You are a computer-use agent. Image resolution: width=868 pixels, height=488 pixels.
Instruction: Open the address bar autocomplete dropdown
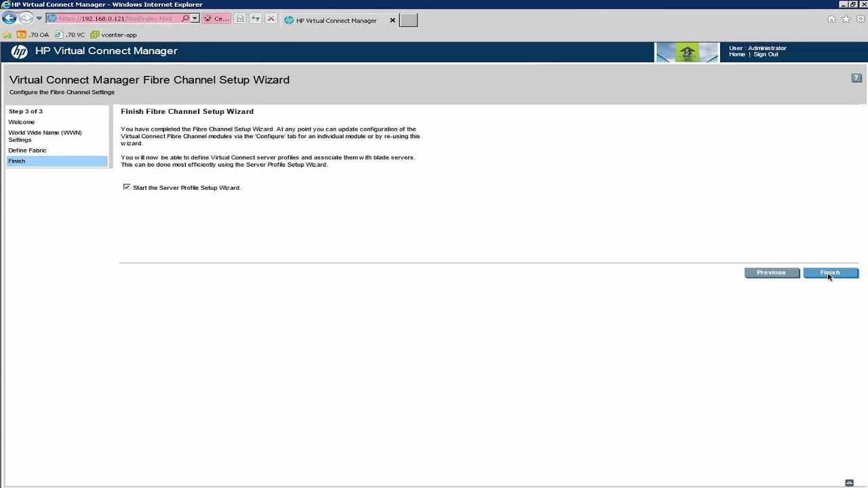coord(195,19)
